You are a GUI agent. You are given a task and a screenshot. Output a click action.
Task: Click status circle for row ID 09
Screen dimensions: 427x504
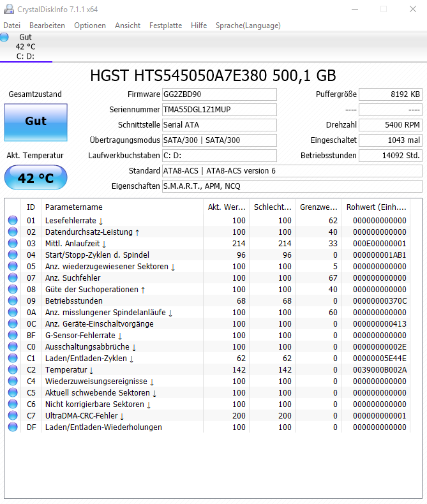click(x=13, y=300)
